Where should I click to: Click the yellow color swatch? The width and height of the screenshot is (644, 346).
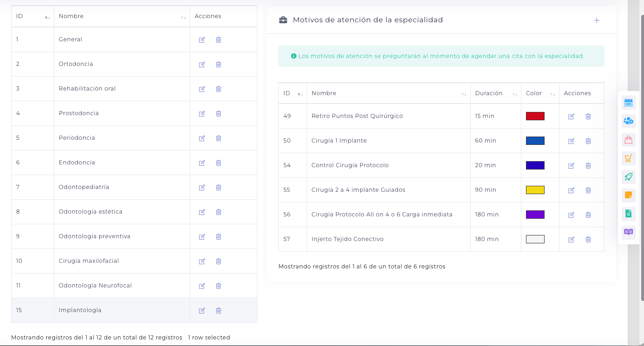point(535,190)
